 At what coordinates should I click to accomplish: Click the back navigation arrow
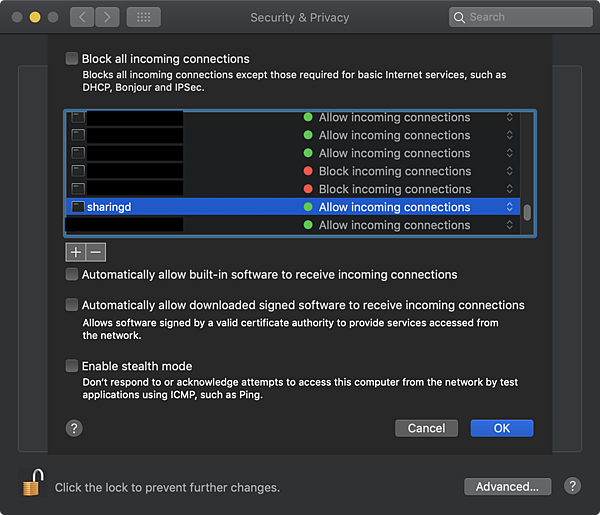[x=82, y=17]
